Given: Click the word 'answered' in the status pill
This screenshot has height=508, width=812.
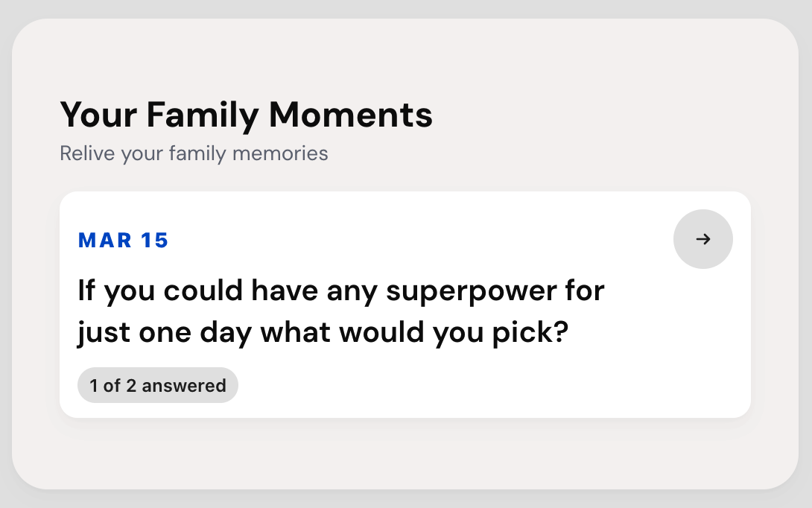Looking at the screenshot, I should (184, 386).
